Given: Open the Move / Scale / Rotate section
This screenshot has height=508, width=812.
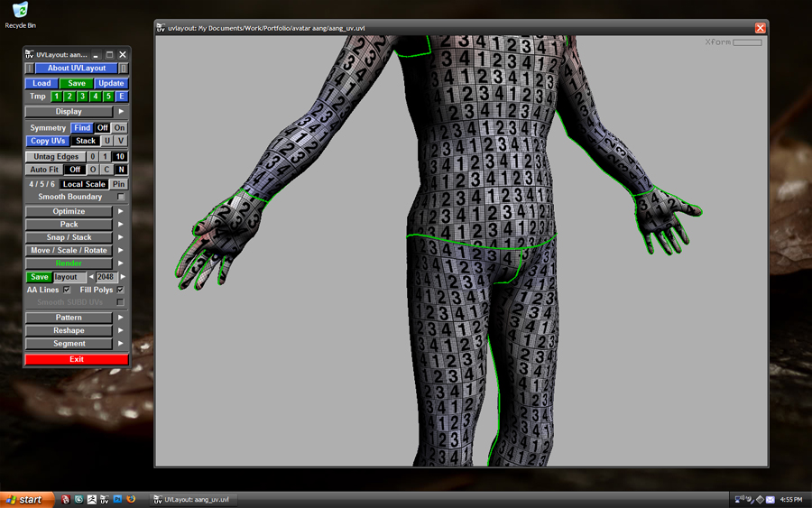Looking at the screenshot, I should [69, 250].
